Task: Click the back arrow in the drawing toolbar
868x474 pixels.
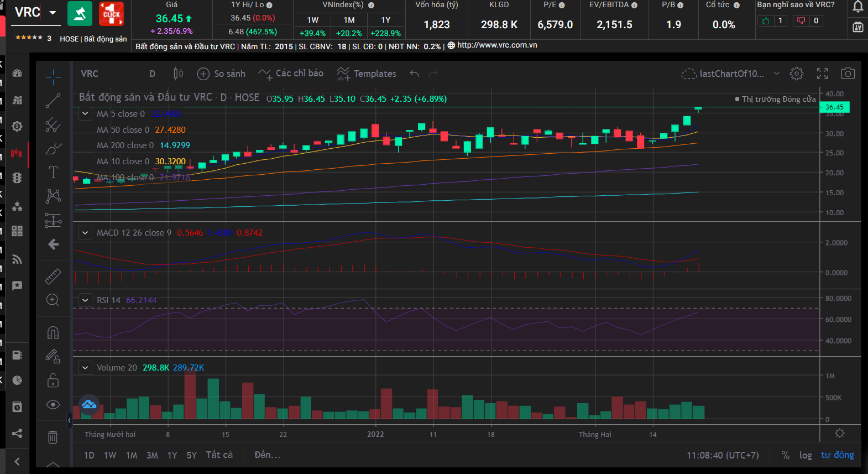Action: [53, 244]
